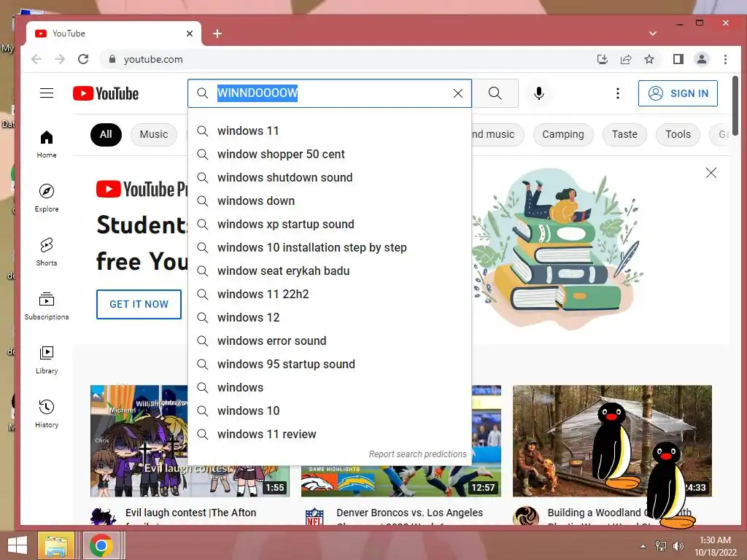Select the Camping filter chip
This screenshot has height=560, width=747.
[x=563, y=134]
